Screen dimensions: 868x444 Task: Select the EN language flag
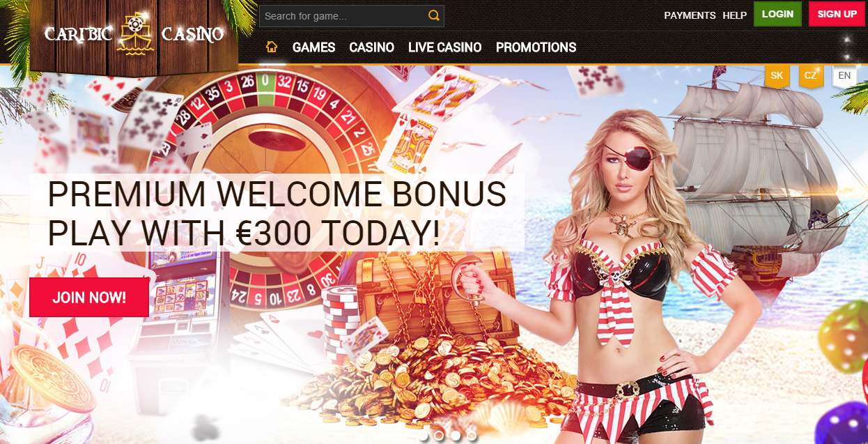point(844,76)
